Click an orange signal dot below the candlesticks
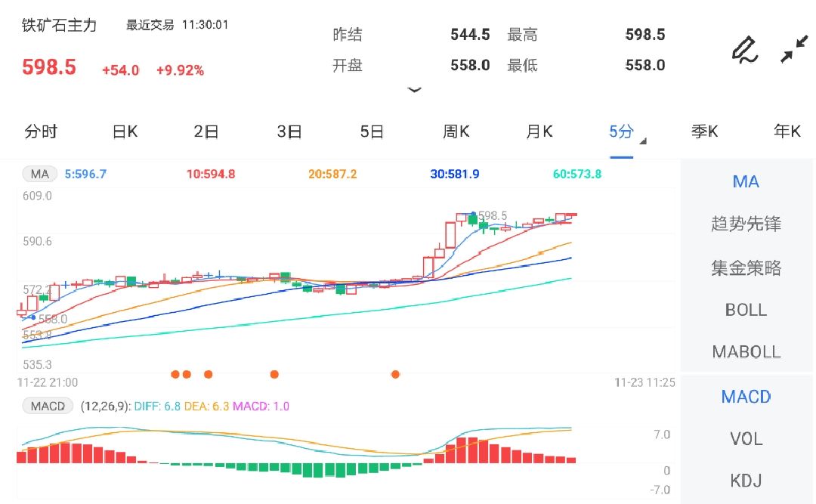The height and width of the screenshot is (504, 816). 208,373
